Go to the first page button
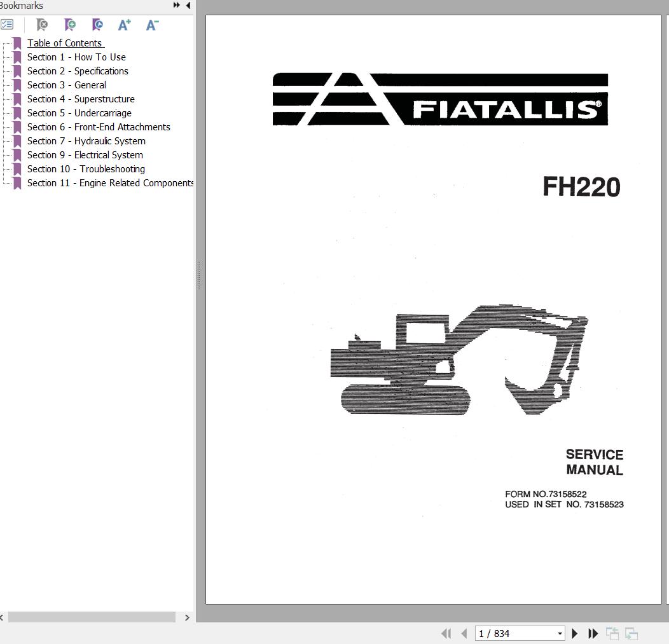 point(446,633)
